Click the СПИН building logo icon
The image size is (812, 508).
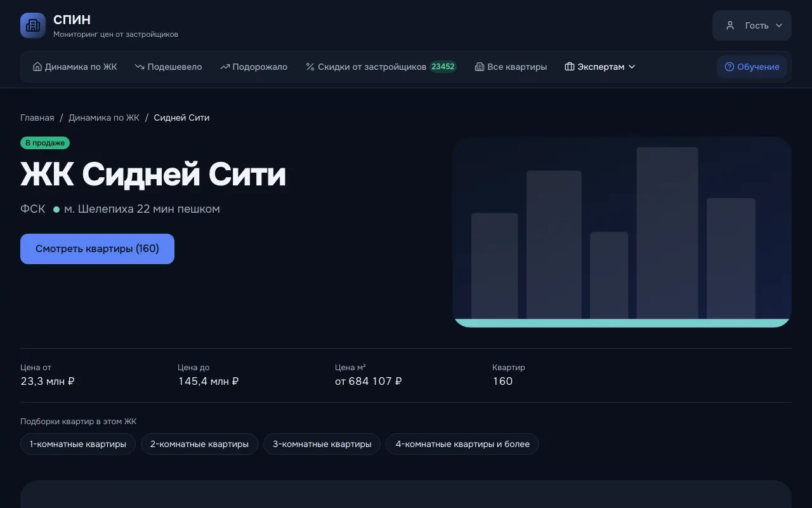(33, 25)
